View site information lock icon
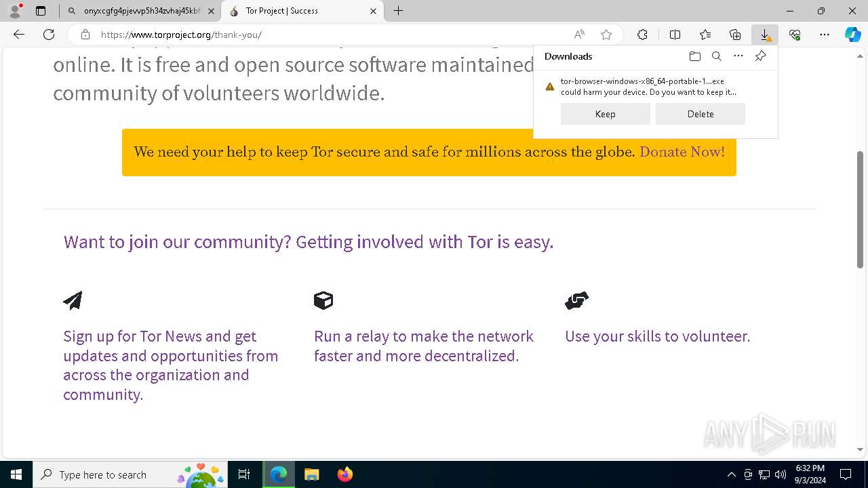This screenshot has height=488, width=868. click(85, 35)
